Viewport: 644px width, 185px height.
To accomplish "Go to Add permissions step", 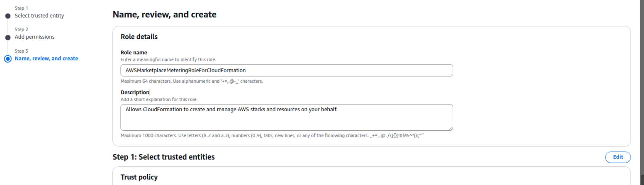I will click(34, 37).
